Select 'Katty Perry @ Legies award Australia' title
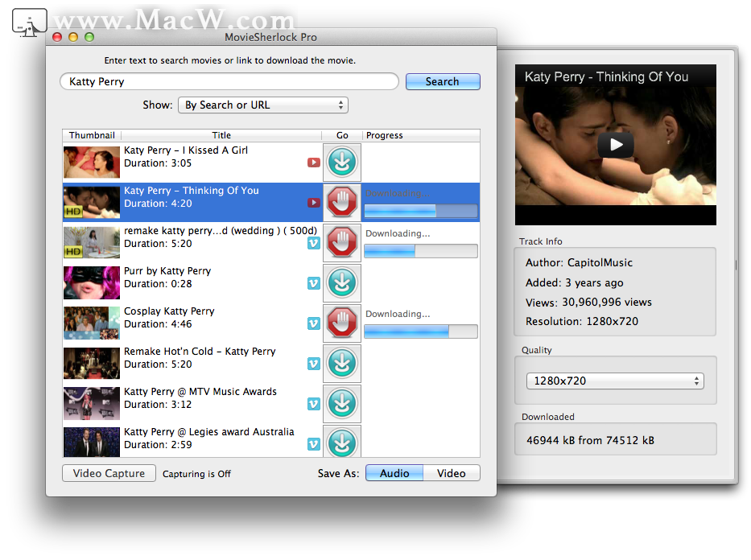751x560 pixels. 208,432
